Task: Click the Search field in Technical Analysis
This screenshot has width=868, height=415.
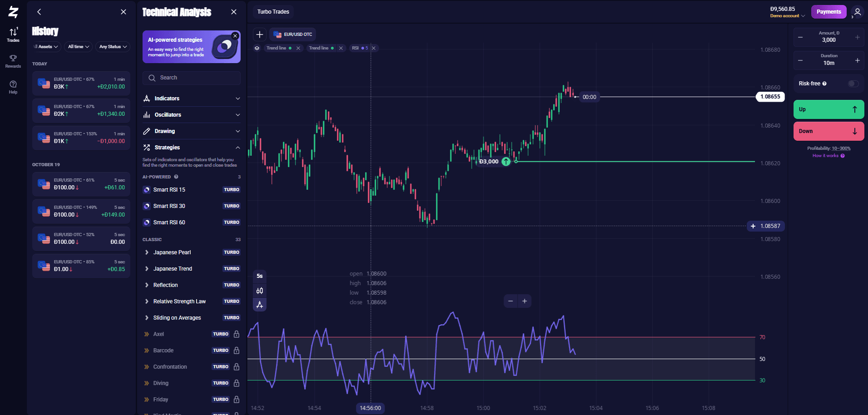Action: pyautogui.click(x=192, y=78)
